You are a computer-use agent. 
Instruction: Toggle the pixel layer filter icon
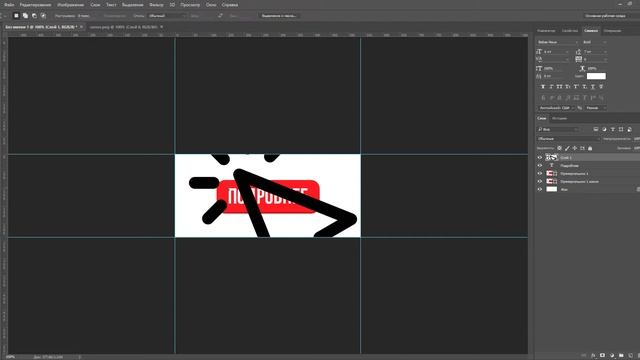[x=596, y=129]
